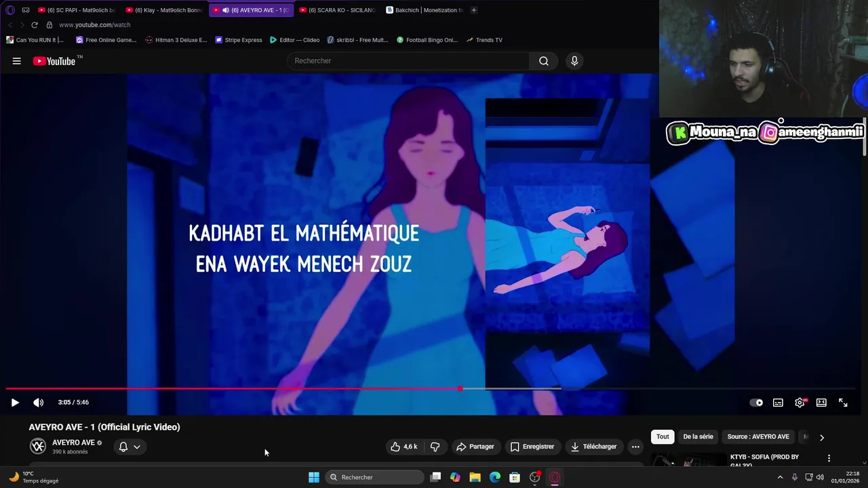Open player settings gear
The width and height of the screenshot is (868, 488).
[x=800, y=403]
